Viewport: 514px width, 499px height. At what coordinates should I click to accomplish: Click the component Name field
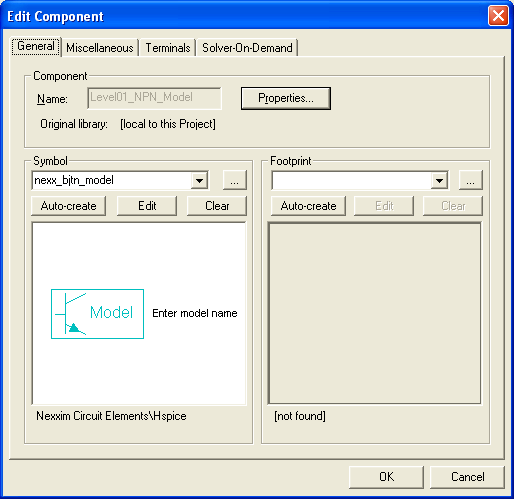(154, 98)
